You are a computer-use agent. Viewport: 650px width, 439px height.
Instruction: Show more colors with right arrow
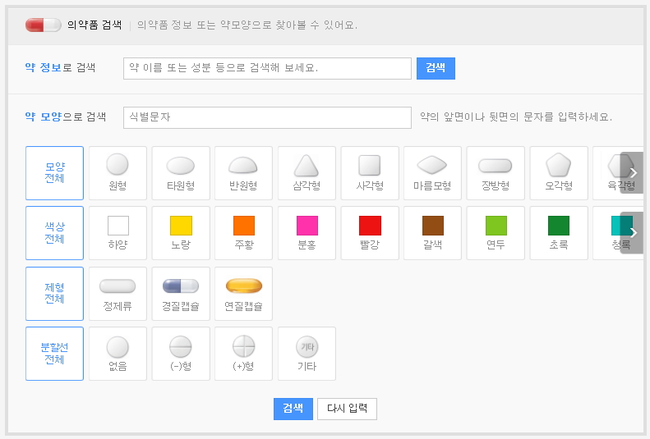click(632, 233)
